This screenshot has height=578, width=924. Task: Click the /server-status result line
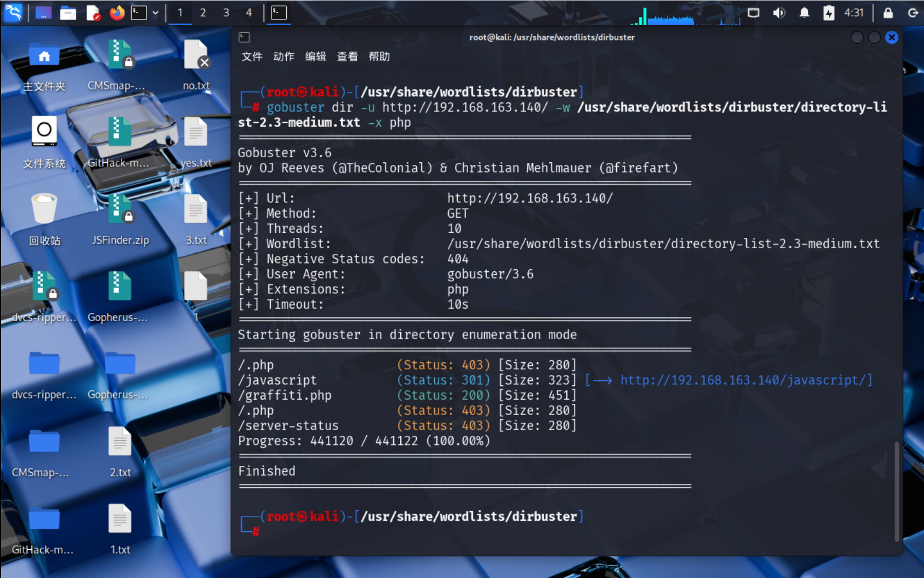point(407,425)
